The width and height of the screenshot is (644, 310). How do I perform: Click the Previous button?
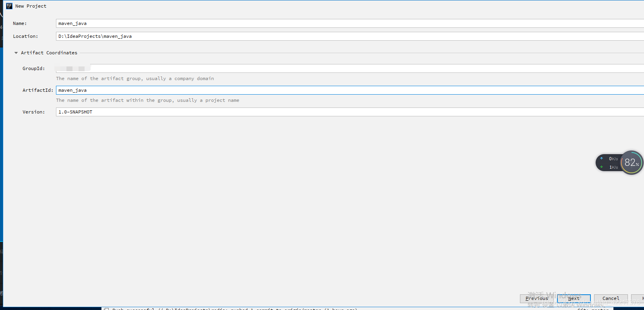[537, 298]
